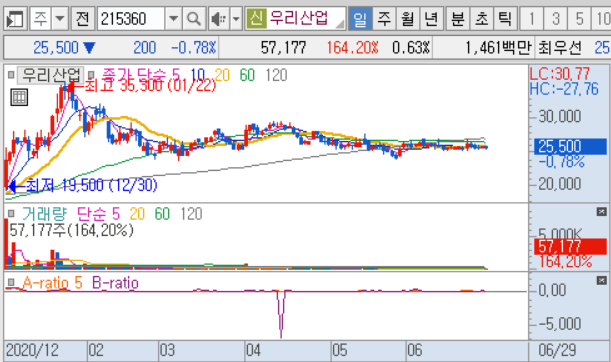The image size is (611, 362).
Task: Click the 전 button
Action: pos(83,18)
